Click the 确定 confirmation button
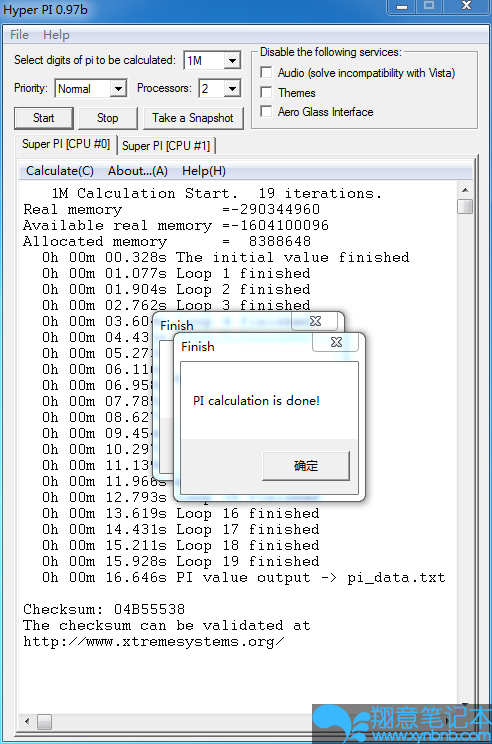The height and width of the screenshot is (744, 492). (306, 466)
